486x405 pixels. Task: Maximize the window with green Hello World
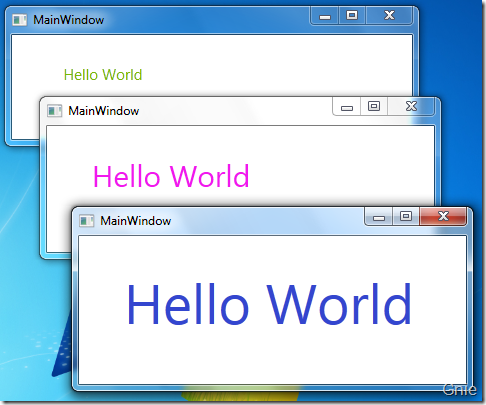pyautogui.click(x=352, y=16)
